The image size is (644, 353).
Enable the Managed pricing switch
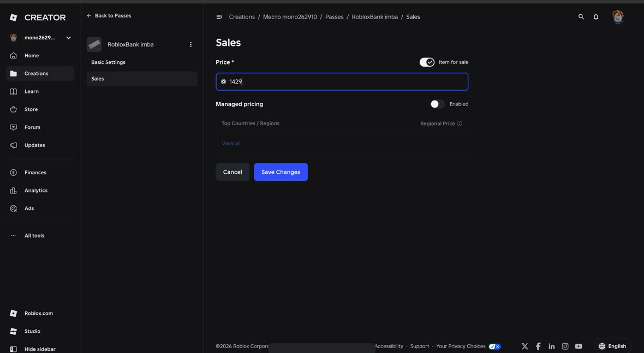(437, 104)
